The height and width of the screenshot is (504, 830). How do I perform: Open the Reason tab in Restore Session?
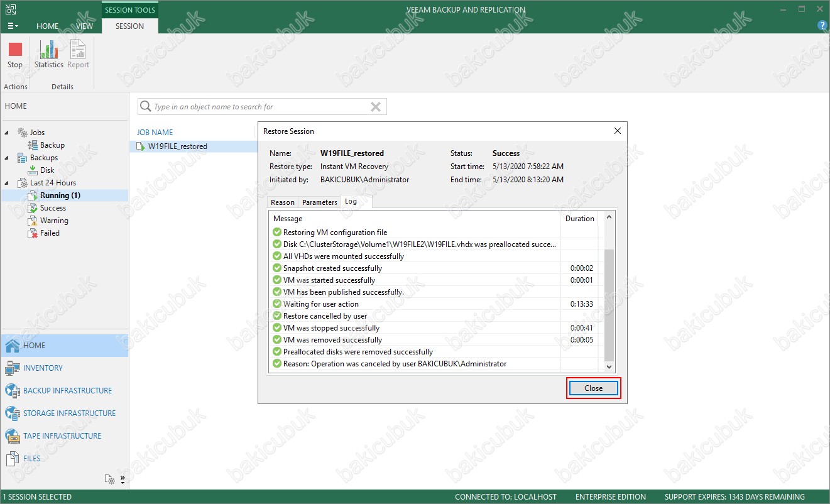[282, 202]
